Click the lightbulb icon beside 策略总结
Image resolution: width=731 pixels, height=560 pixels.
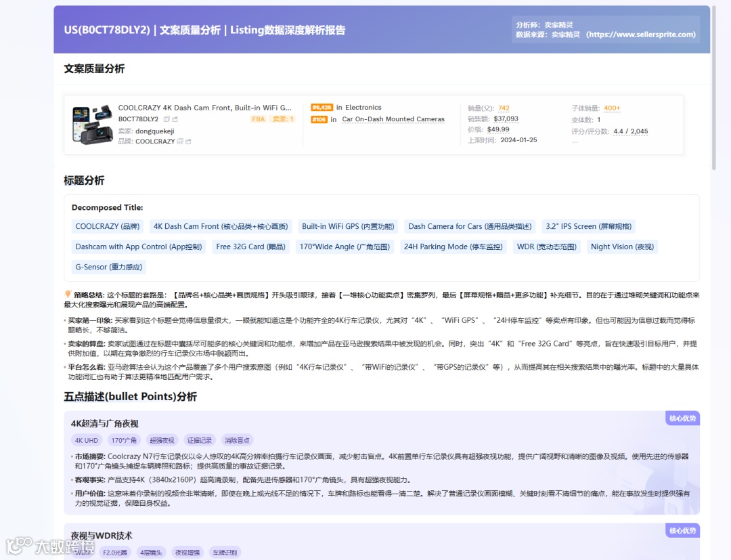(x=68, y=295)
